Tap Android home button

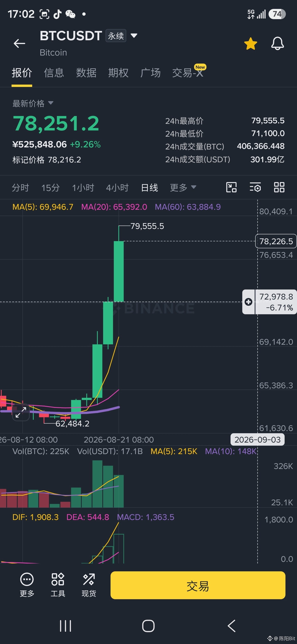tap(148, 626)
